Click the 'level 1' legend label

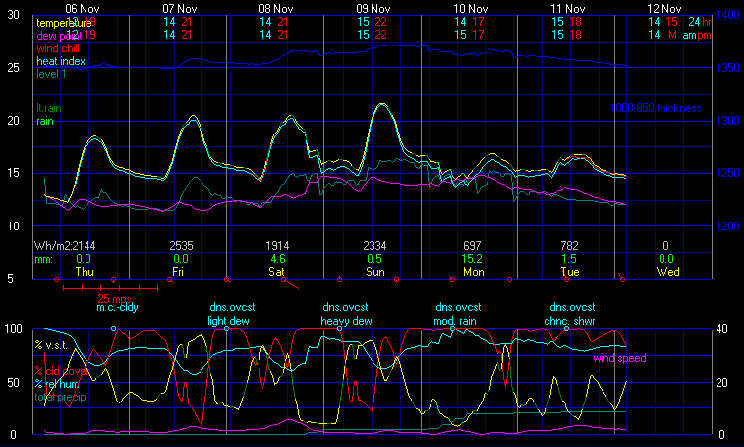pos(51,74)
